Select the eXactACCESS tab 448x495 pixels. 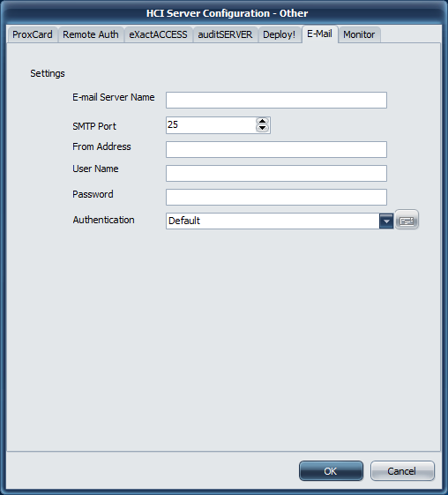[159, 34]
